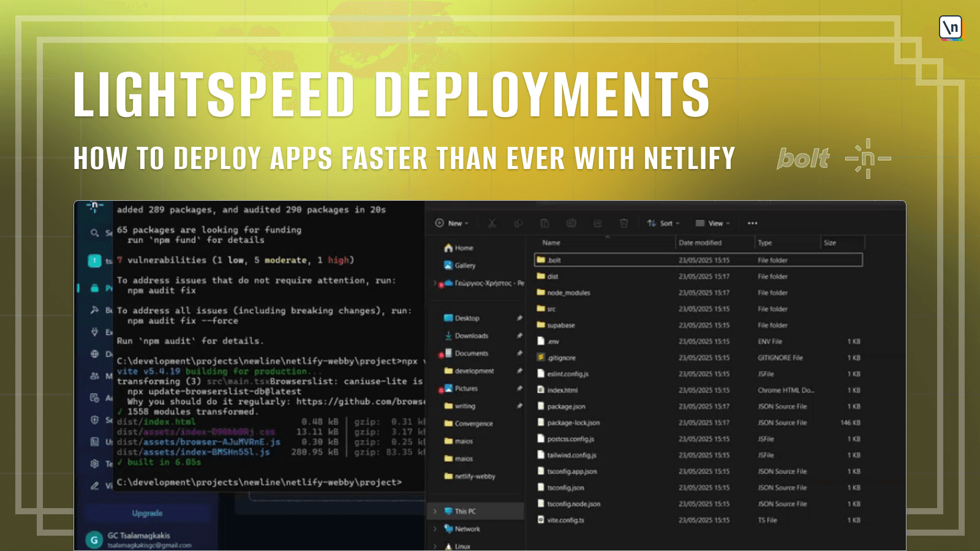Click the Upgrade button in Netlify sidebar
This screenshot has height=551, width=980.
(147, 513)
